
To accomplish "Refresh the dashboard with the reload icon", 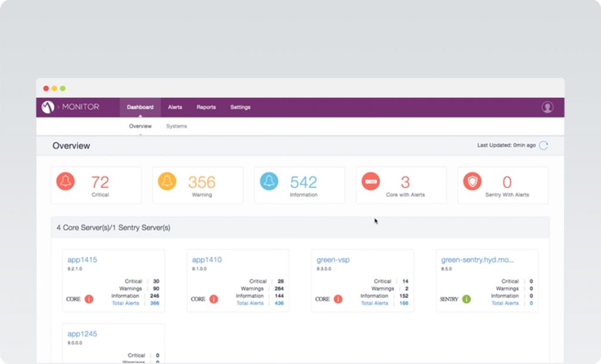I will pyautogui.click(x=543, y=145).
